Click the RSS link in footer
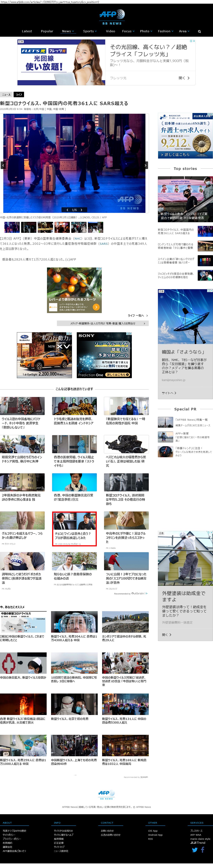Viewport: 213px width, 868px height. (x=150, y=839)
